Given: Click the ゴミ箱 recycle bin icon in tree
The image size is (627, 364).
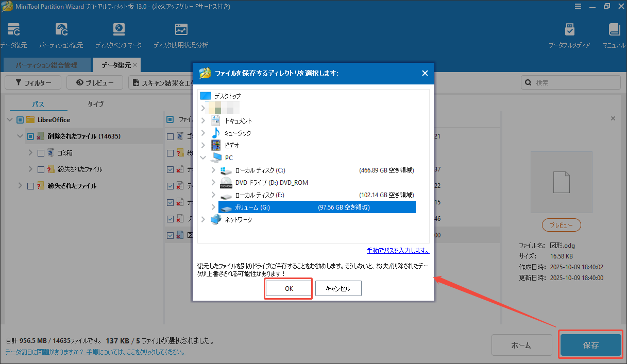Looking at the screenshot, I should [51, 152].
